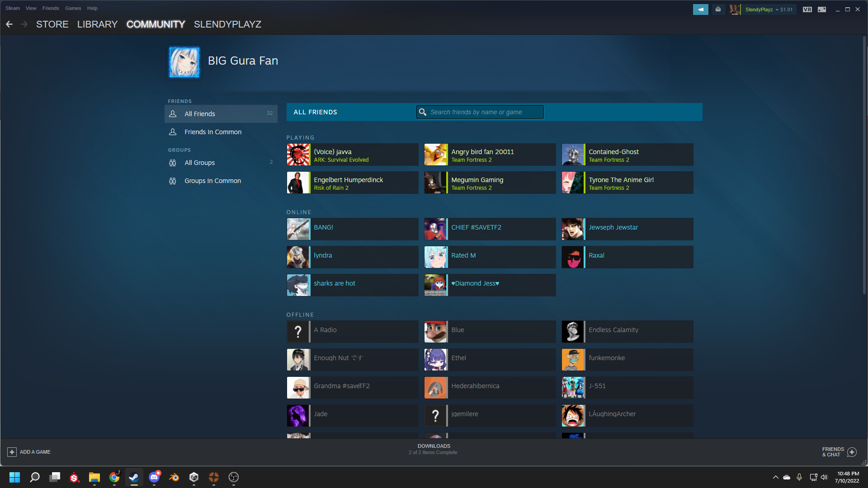Screen dimensions: 868x488
Task: Open Engelbert Humperdinck's avatar
Action: (x=298, y=183)
